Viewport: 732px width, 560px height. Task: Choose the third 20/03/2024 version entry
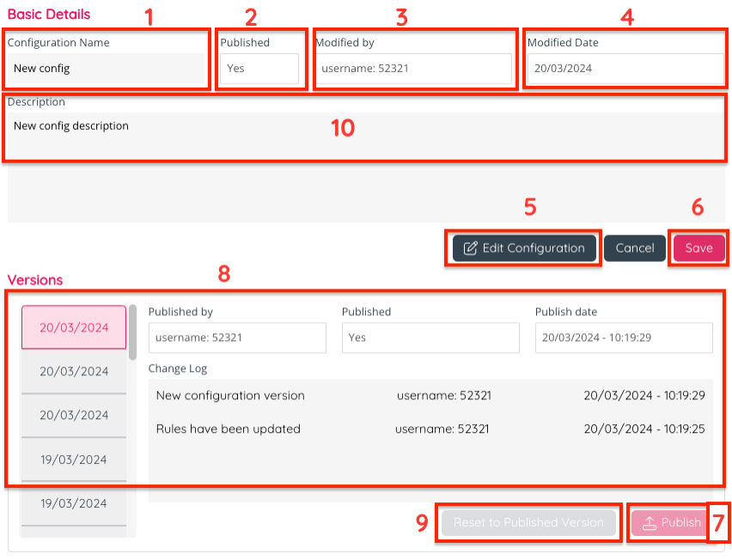[x=74, y=416]
